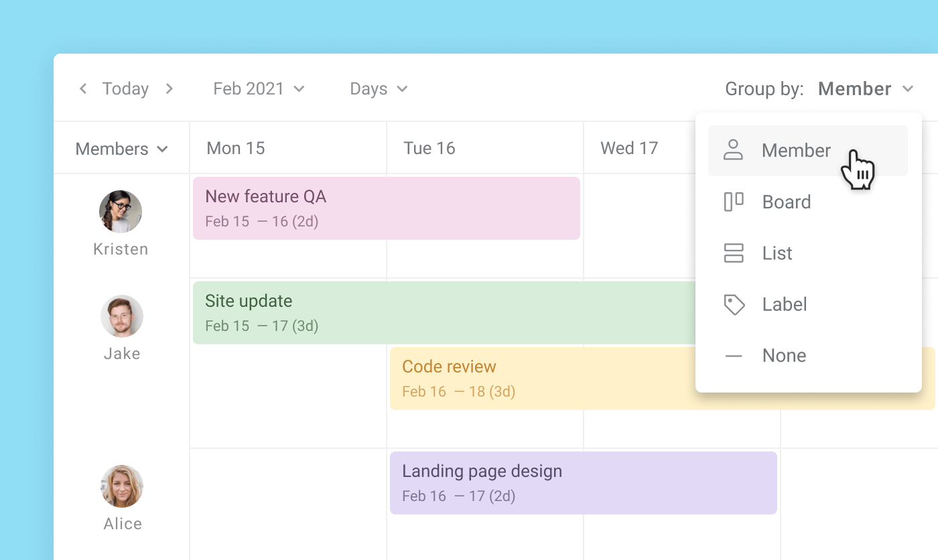This screenshot has height=560, width=938.
Task: Click the List rows icon
Action: [x=734, y=253]
